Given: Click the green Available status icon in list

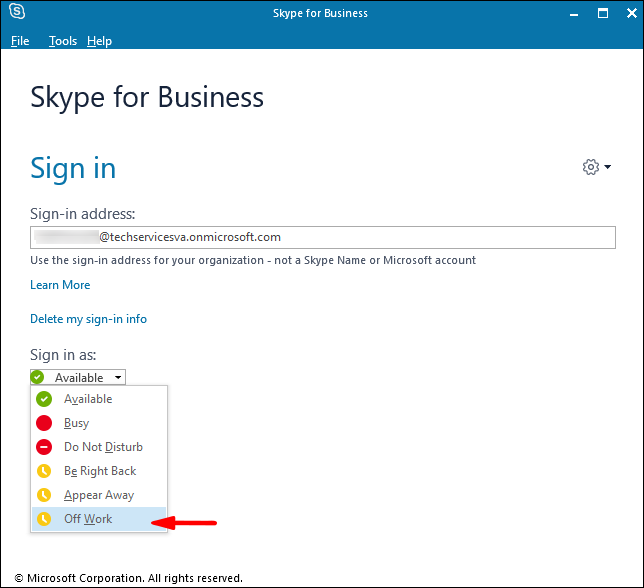Looking at the screenshot, I should [44, 399].
